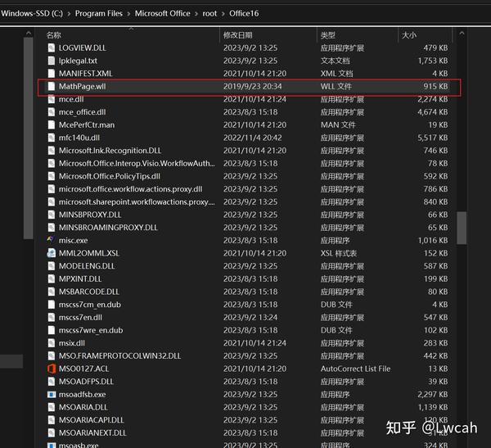Click the mscss7en.dll file icon
This screenshot has height=448, width=491.
pos(52,317)
